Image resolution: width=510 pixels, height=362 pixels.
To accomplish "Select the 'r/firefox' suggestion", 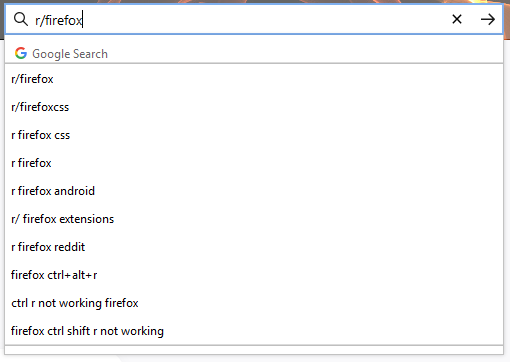I will 254,79.
